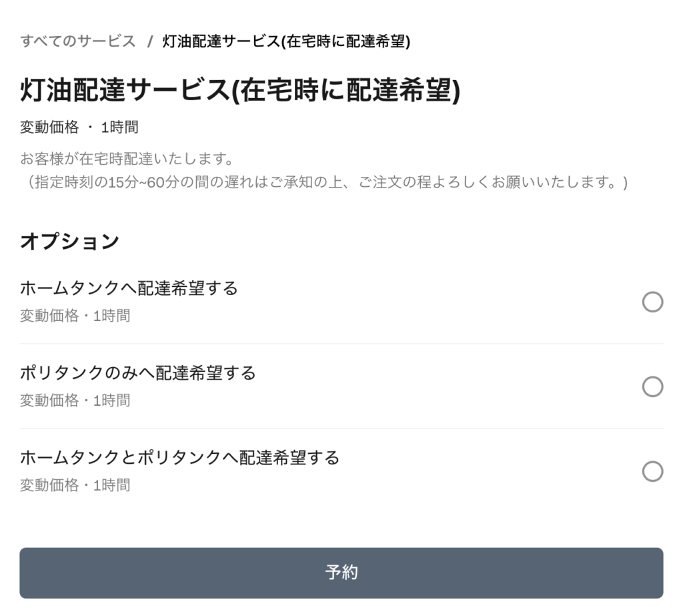Viewport: 683px width, 616px height.
Task: Select the ポリタンクのみへ配達希望する radio button
Action: pyautogui.click(x=652, y=386)
